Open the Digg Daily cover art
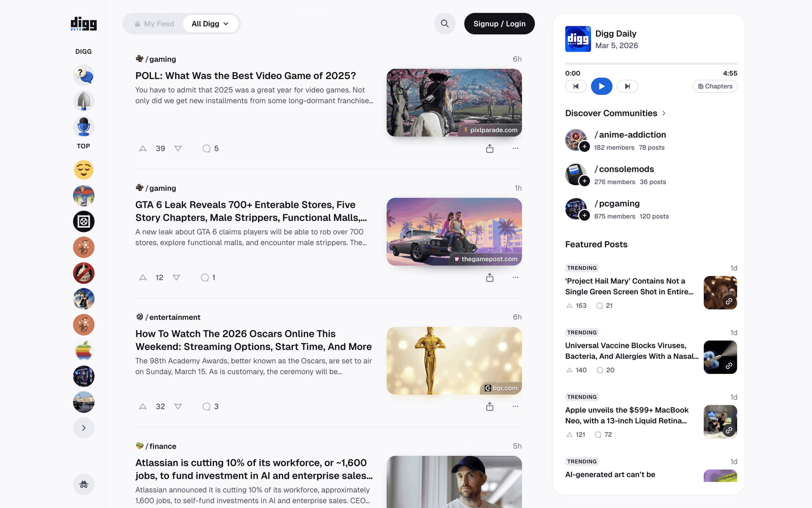 (x=578, y=39)
